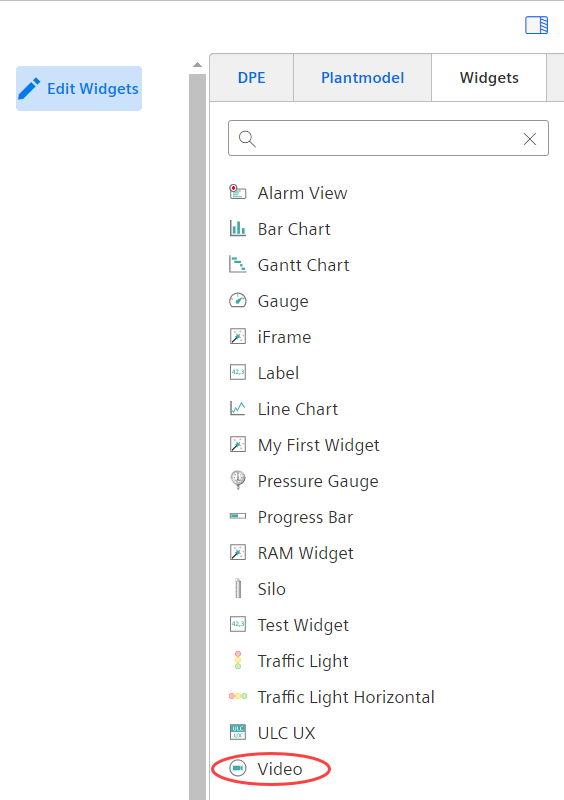Click the ULC UX icon
The width and height of the screenshot is (564, 800).
pyautogui.click(x=237, y=732)
